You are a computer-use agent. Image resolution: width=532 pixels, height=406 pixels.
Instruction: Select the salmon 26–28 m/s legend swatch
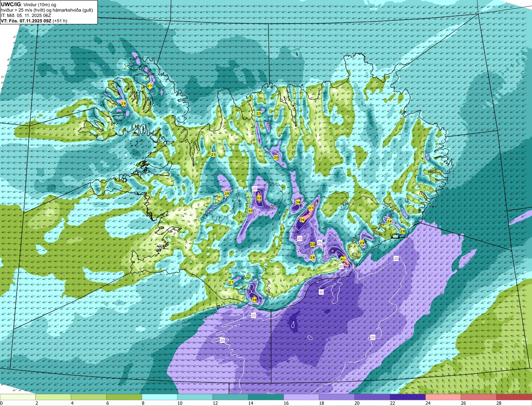click(479, 397)
